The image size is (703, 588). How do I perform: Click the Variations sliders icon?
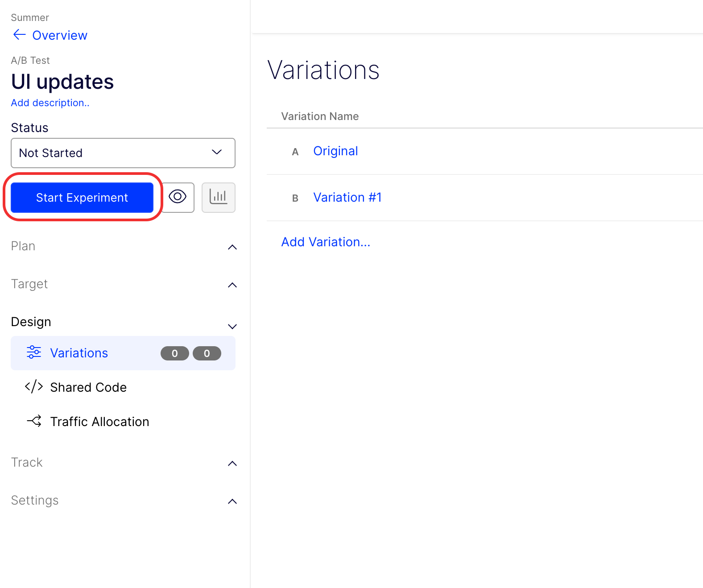(34, 352)
